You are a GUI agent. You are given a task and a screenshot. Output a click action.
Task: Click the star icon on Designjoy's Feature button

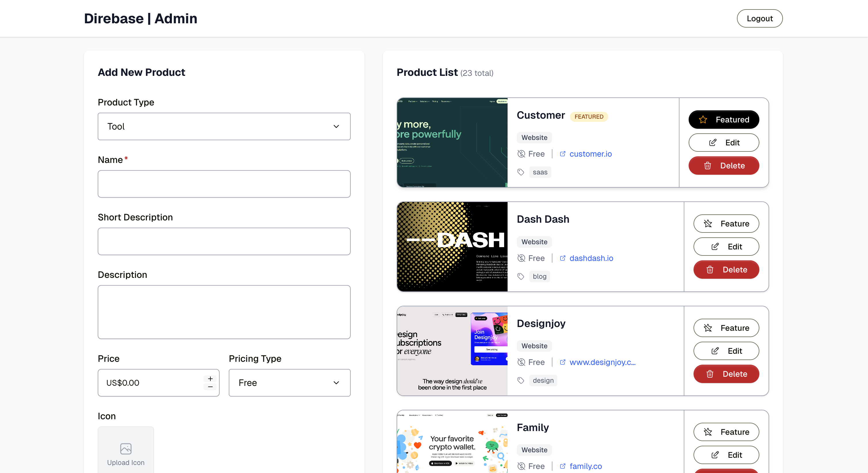(708, 328)
